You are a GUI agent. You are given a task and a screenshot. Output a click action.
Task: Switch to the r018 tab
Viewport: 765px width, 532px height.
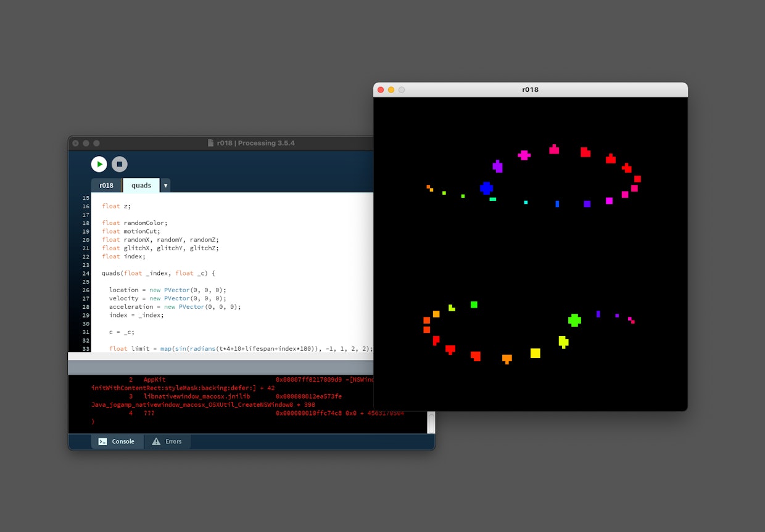107,186
